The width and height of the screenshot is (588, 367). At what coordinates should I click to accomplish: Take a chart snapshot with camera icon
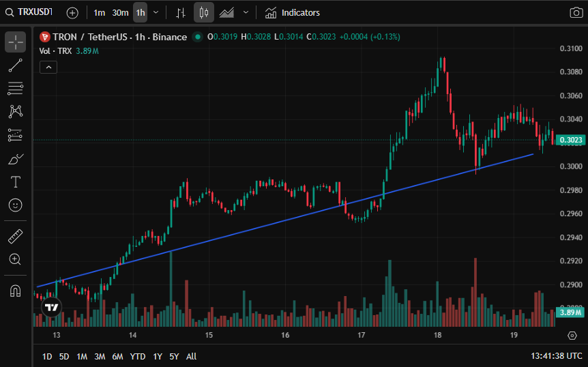pos(576,13)
